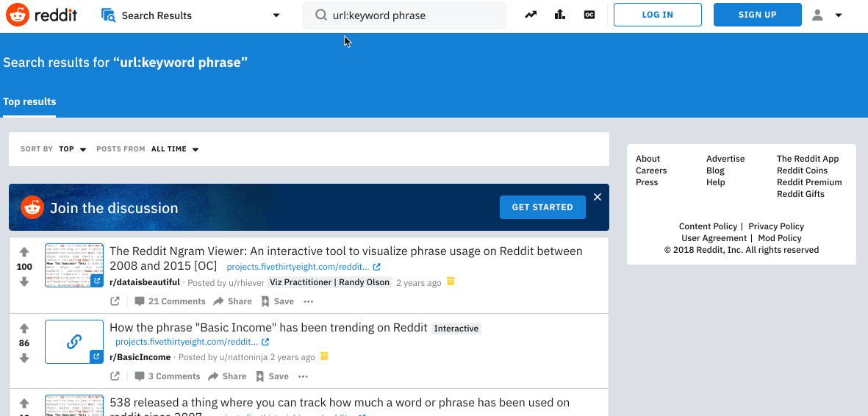Open the Blog footer link
Image resolution: width=868 pixels, height=416 pixels.
715,171
